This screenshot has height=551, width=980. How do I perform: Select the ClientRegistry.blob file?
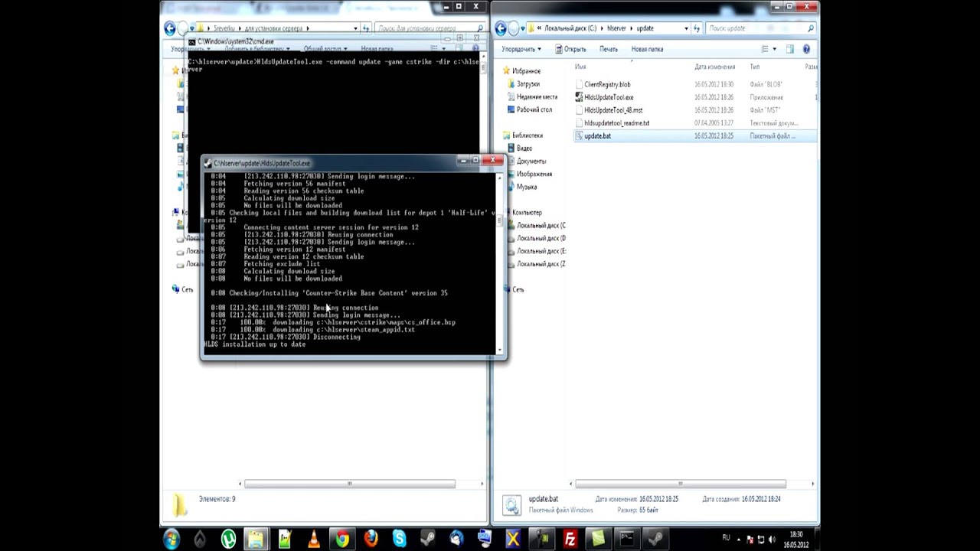pos(607,84)
